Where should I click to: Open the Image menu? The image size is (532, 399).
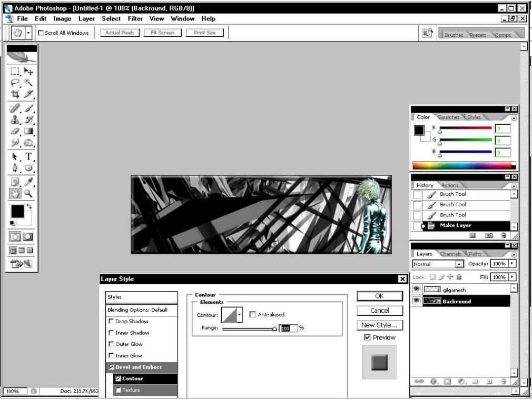pyautogui.click(x=63, y=18)
